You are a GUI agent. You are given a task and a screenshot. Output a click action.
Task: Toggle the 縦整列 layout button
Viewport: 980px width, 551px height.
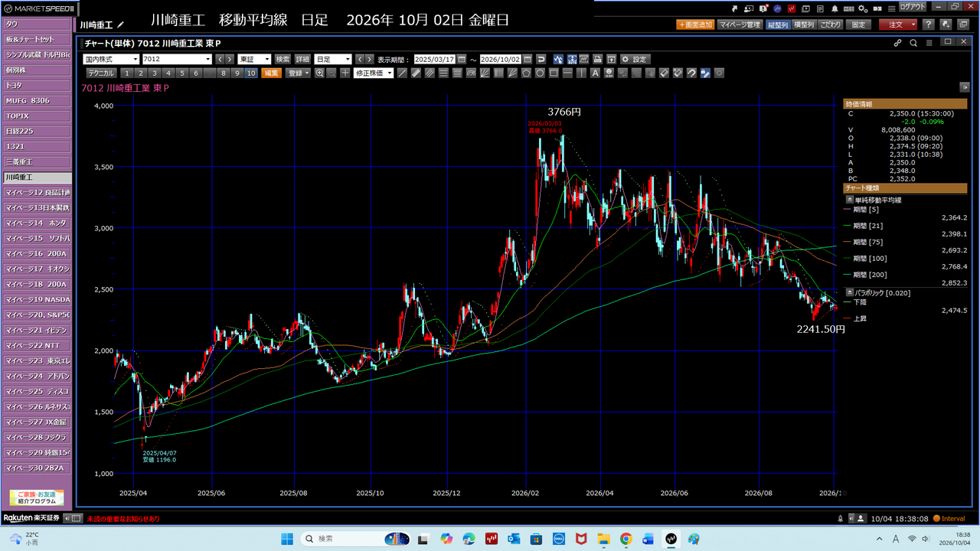778,24
